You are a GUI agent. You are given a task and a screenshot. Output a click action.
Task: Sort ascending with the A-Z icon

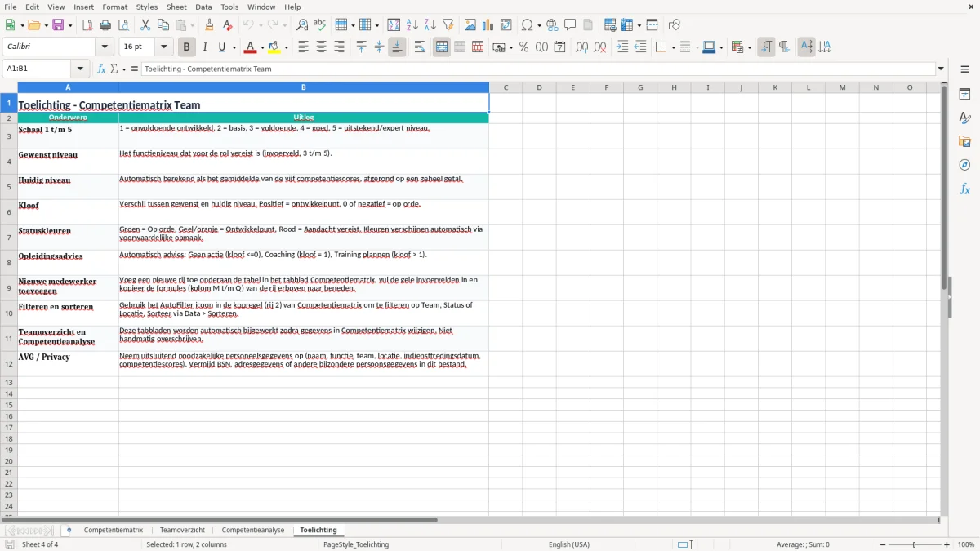[412, 25]
